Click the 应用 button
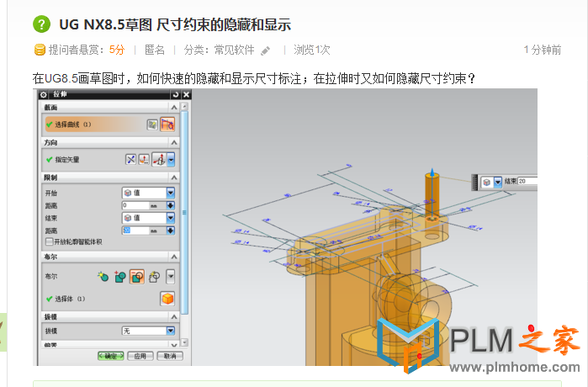The width and height of the screenshot is (588, 387). tap(140, 356)
